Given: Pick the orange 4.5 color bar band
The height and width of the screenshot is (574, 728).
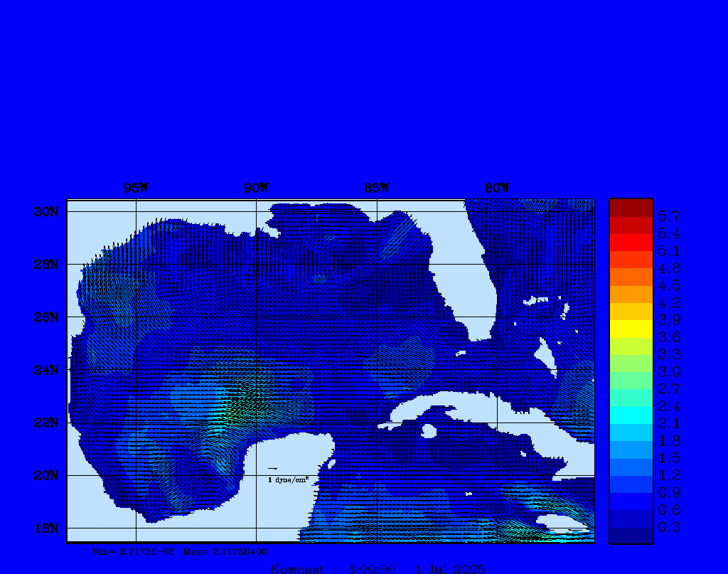Looking at the screenshot, I should pos(631,277).
